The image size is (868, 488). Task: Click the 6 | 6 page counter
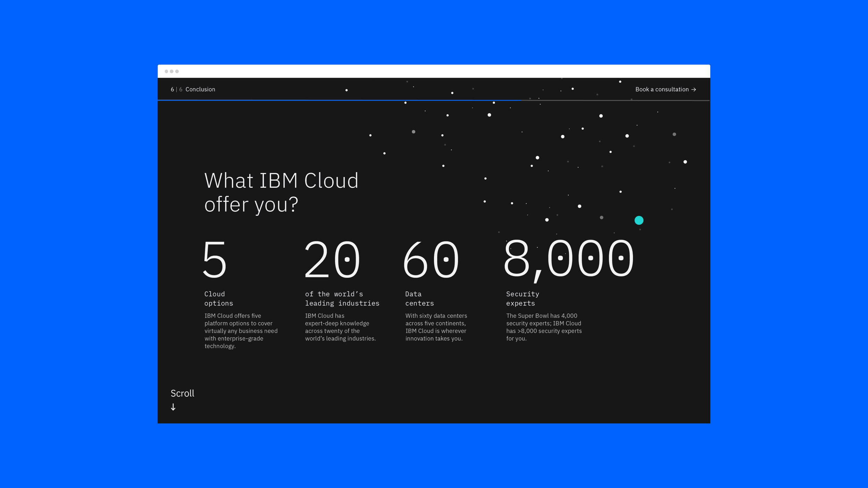176,89
